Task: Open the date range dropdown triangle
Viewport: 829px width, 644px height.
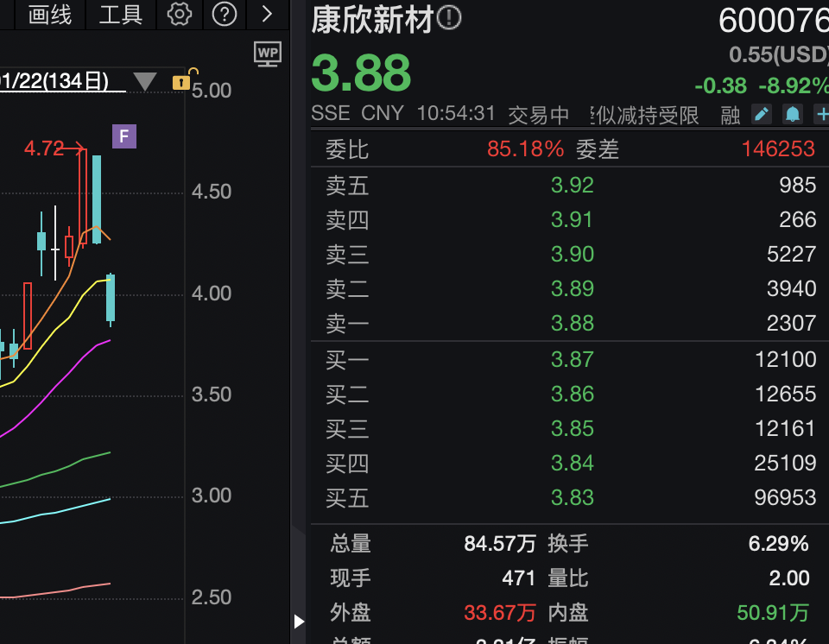Action: click(144, 81)
